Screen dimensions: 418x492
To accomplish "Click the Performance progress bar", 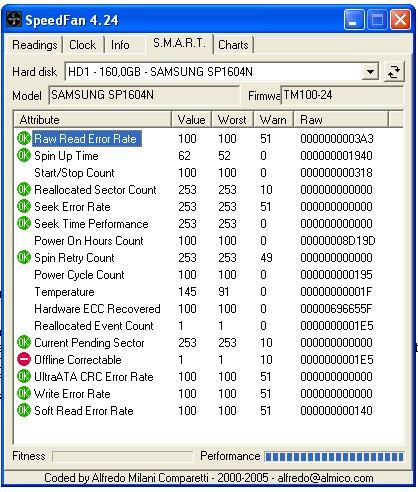I will click(x=334, y=456).
